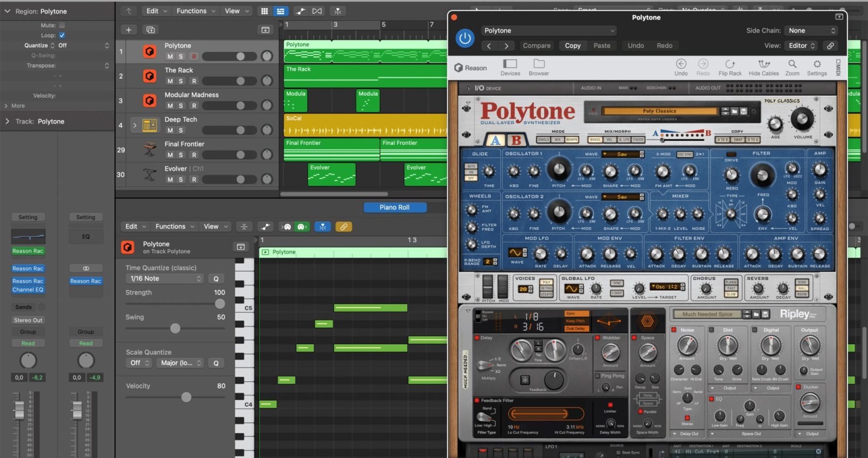Image resolution: width=868 pixels, height=458 pixels.
Task: Open the Reason Browser folder icon
Action: point(539,64)
